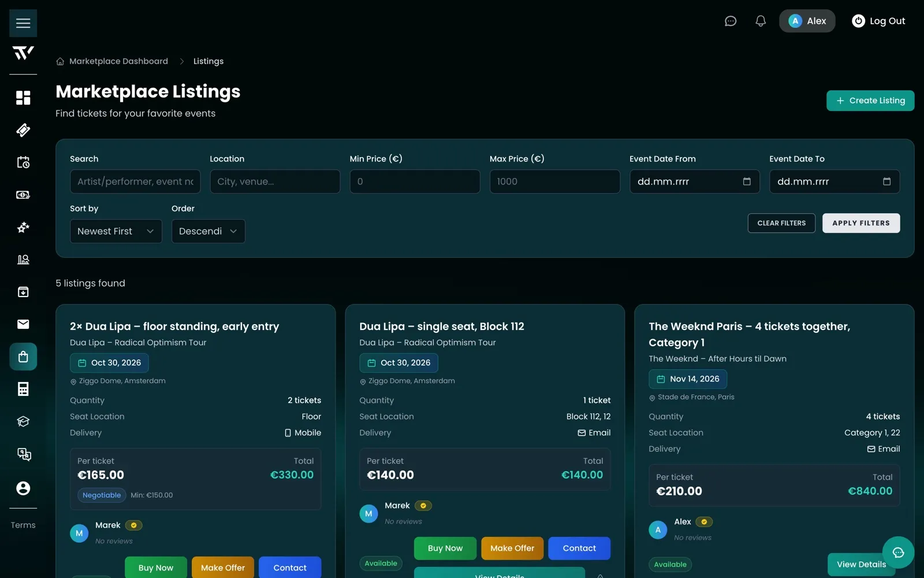The height and width of the screenshot is (578, 924).
Task: Open the Event Date From calendar picker
Action: 747,181
